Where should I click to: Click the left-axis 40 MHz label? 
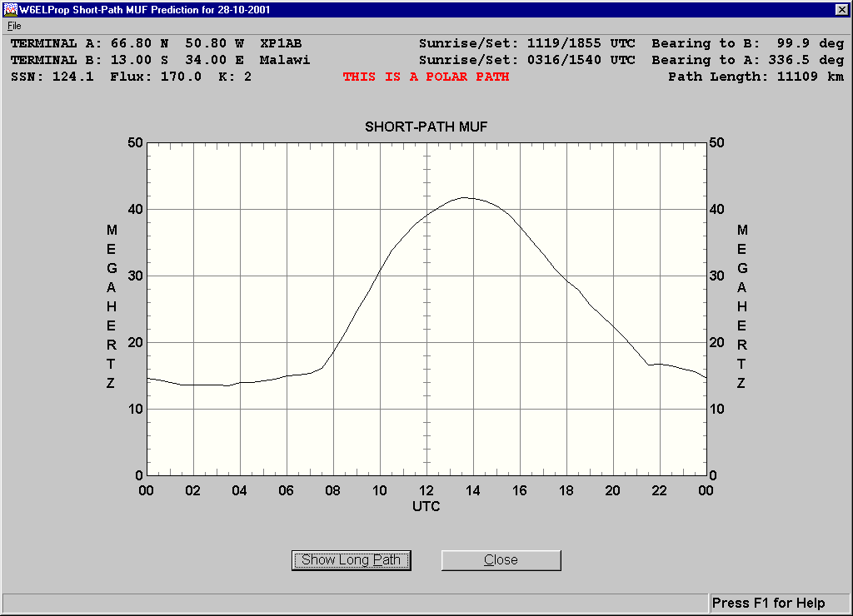coord(135,209)
